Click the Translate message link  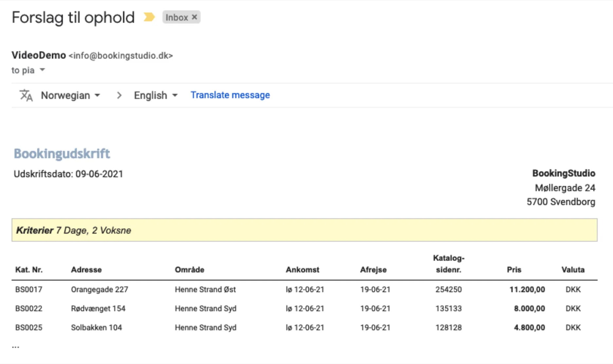click(230, 95)
